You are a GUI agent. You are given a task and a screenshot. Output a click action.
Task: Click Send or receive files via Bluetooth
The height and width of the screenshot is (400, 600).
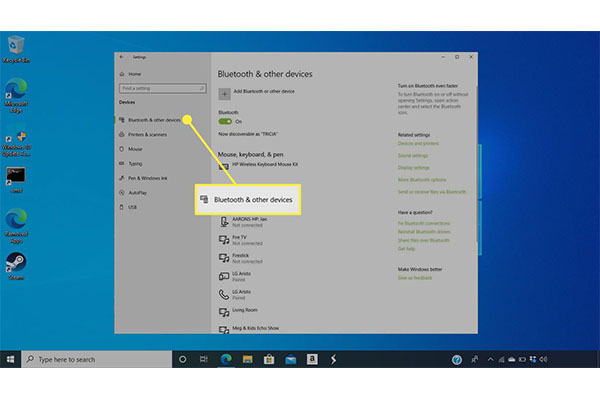point(432,192)
